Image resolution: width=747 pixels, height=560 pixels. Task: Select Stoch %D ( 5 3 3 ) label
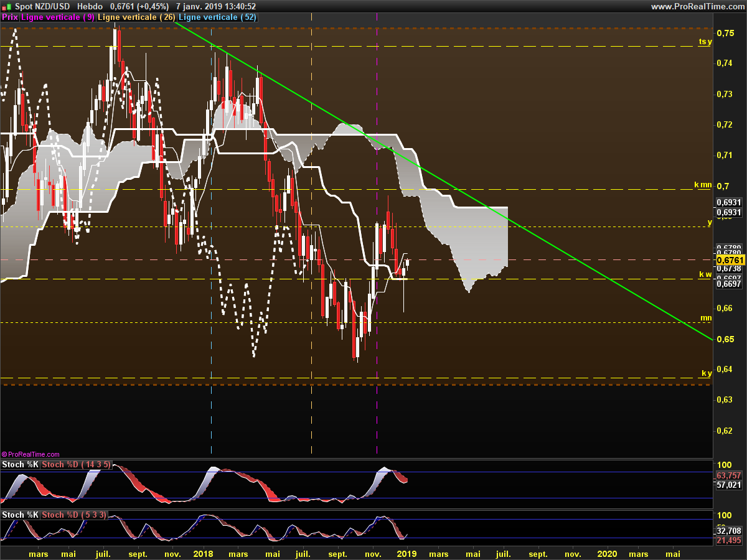[x=73, y=515]
